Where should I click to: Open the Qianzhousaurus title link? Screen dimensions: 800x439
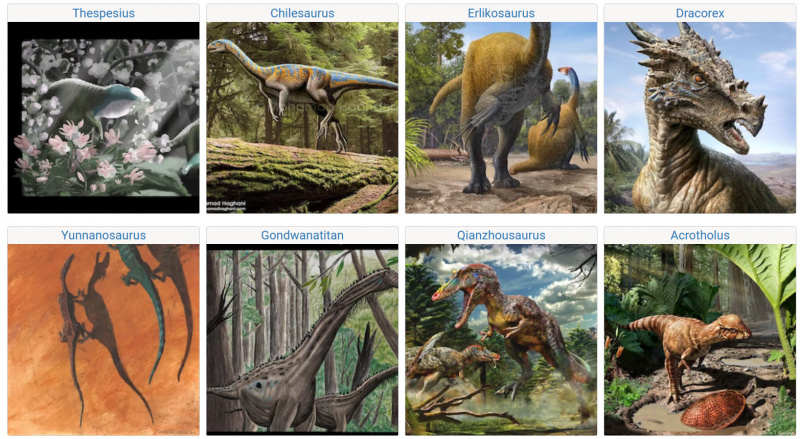pos(501,235)
